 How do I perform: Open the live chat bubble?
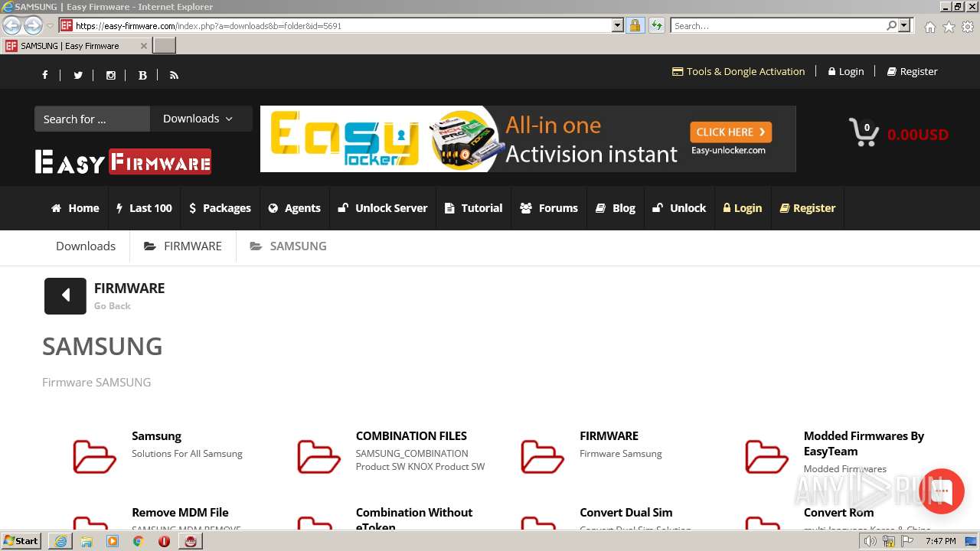point(942,491)
